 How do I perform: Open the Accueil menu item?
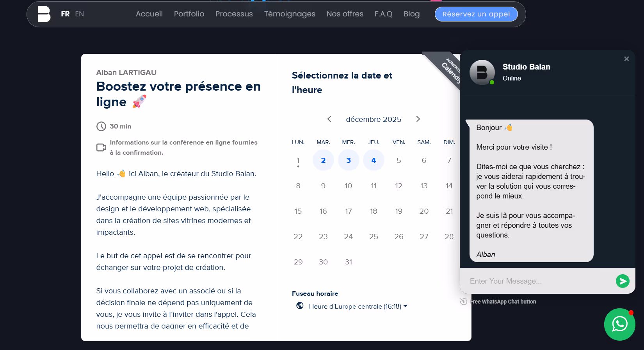pyautogui.click(x=149, y=14)
